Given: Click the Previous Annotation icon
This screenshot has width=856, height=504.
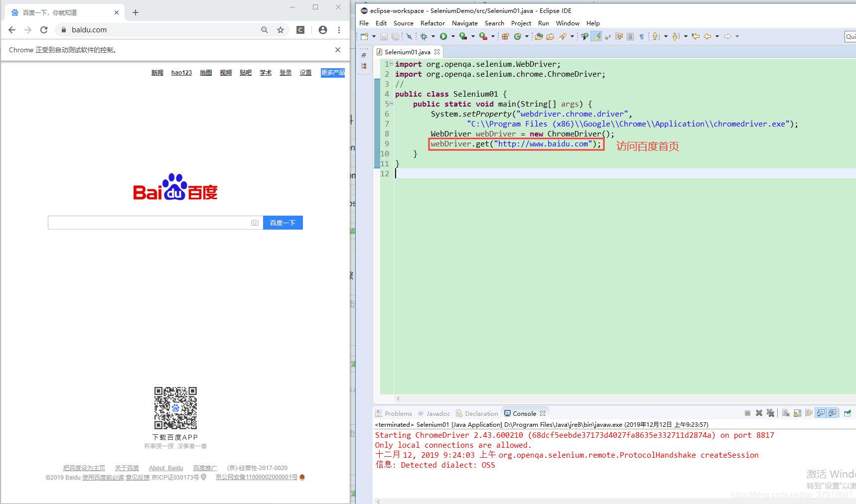Looking at the screenshot, I should click(676, 36).
